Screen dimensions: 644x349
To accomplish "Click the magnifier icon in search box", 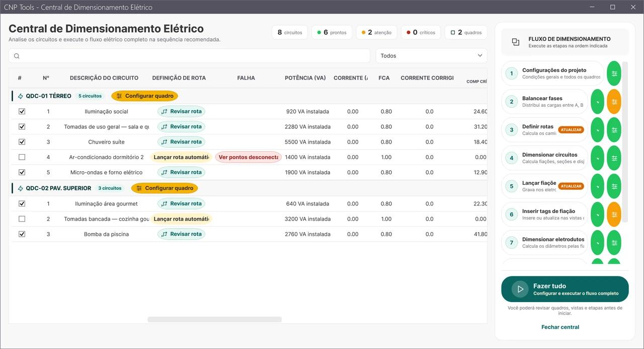I will pyautogui.click(x=17, y=56).
